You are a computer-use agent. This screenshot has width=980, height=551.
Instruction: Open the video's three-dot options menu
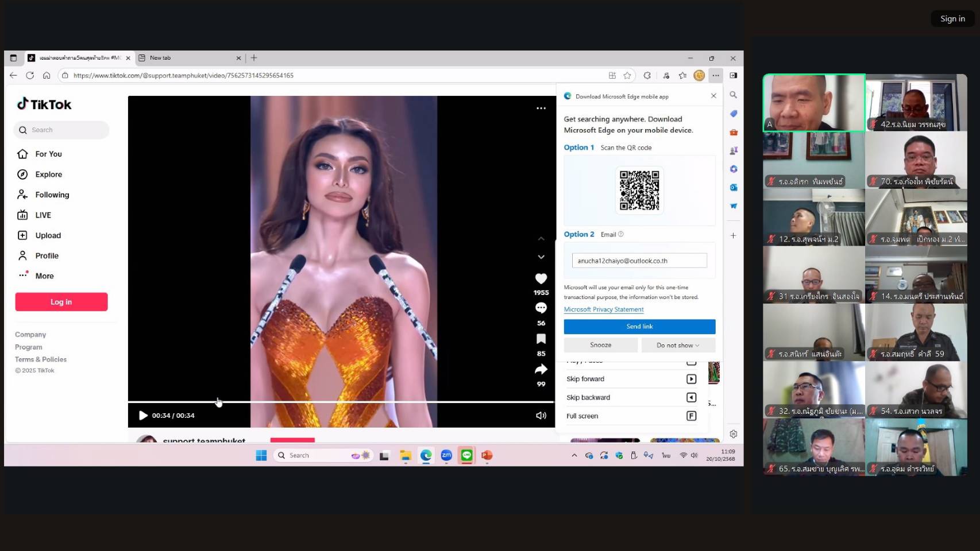[x=541, y=108]
